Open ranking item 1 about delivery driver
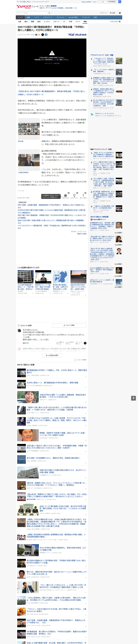 coord(104,62)
